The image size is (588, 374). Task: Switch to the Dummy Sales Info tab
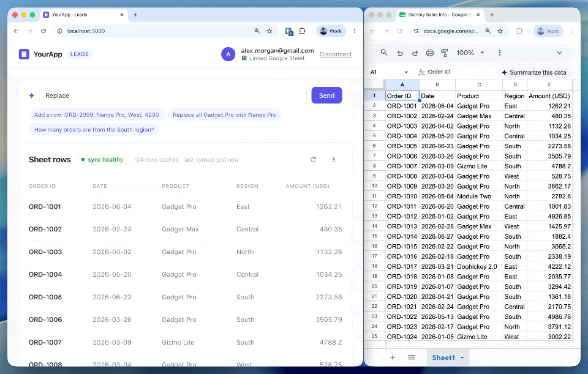pyautogui.click(x=440, y=15)
